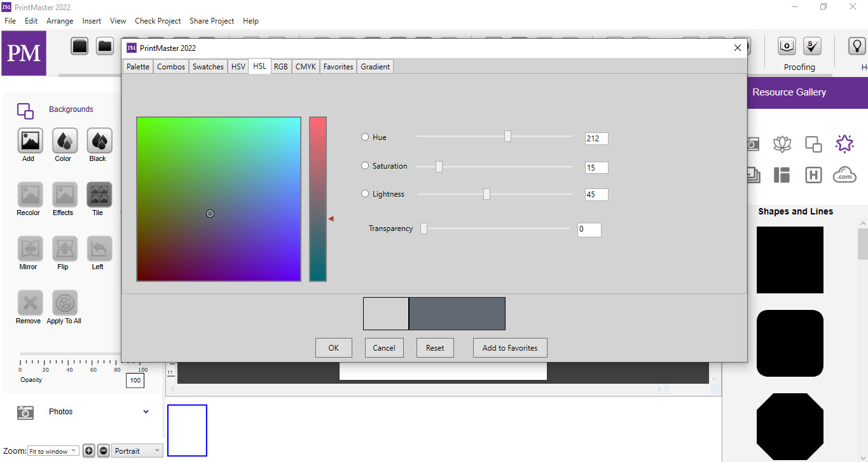The width and height of the screenshot is (868, 462).
Task: Open the .com cloud gallery icon
Action: click(x=844, y=174)
